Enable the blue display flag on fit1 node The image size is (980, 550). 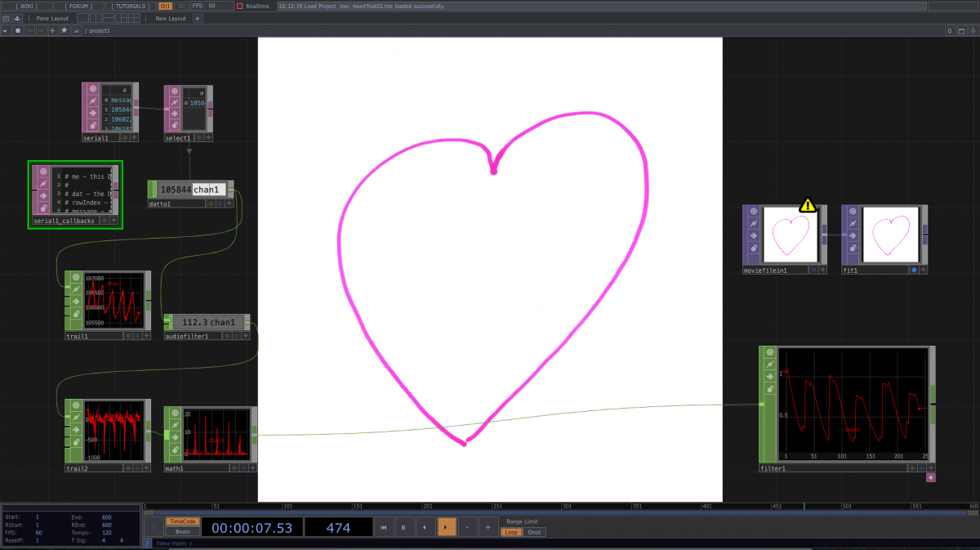click(x=914, y=270)
